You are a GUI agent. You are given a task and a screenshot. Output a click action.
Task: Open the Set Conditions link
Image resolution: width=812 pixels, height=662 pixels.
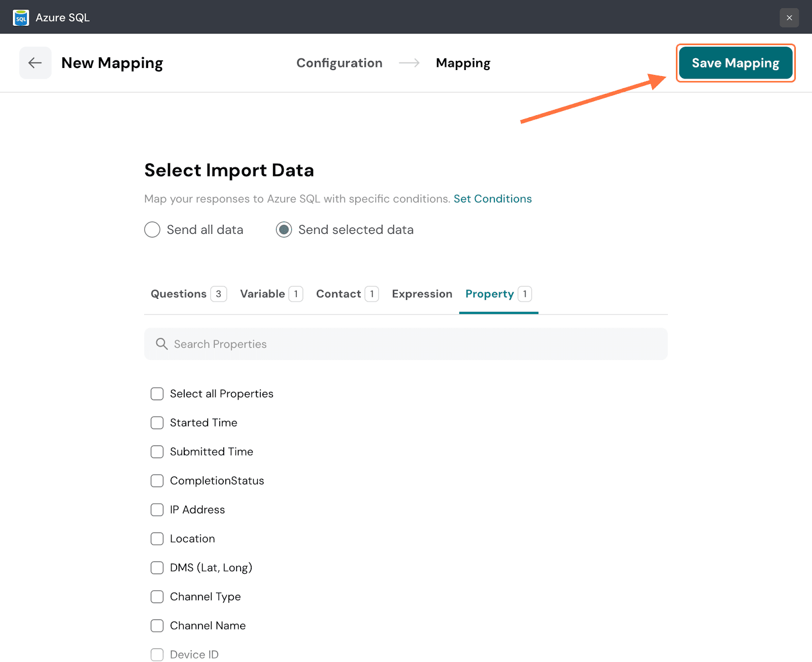(492, 199)
